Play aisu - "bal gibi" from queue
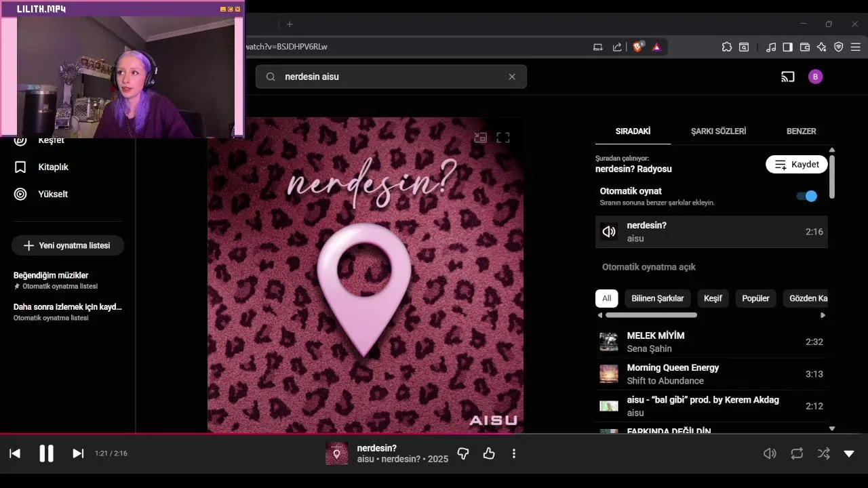The image size is (868, 488). coord(711,406)
